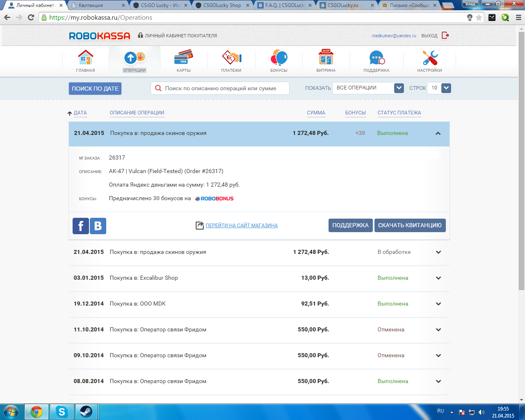Open the ВСЕ ОПЕРАЦИИ filter dropdown

pos(369,88)
